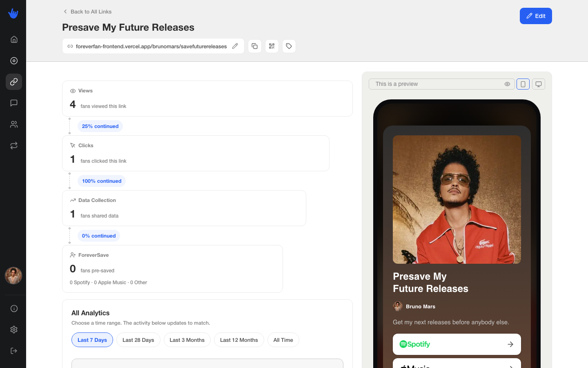Click the '0% continued' badge
This screenshot has width=588, height=368.
pyautogui.click(x=99, y=236)
